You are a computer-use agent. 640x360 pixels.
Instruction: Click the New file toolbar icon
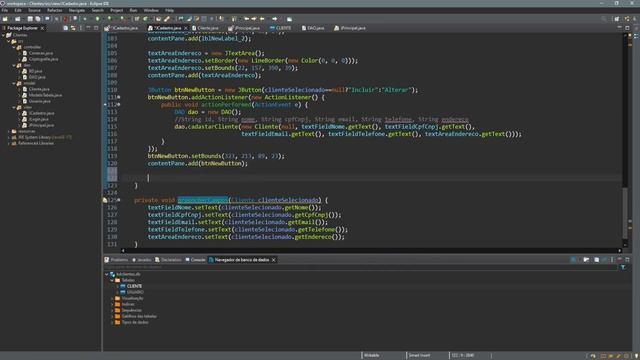pyautogui.click(x=5, y=19)
